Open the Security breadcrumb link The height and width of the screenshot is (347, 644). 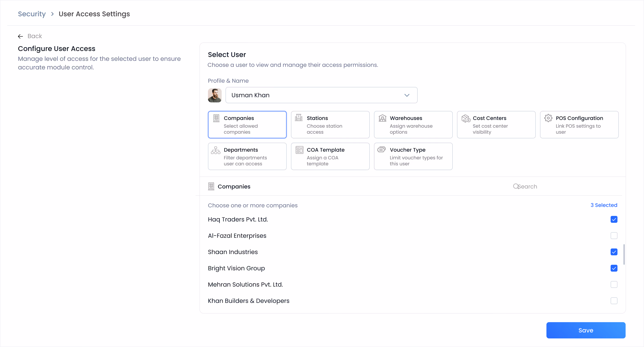pyautogui.click(x=32, y=14)
